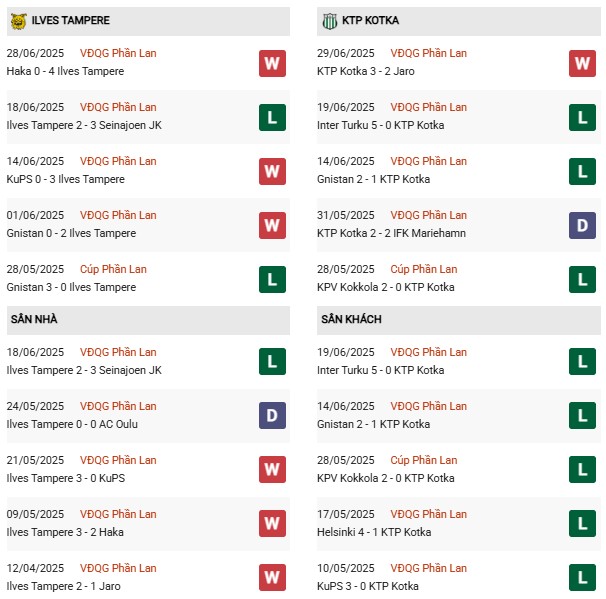The image size is (606, 599).
Task: Click the L badge for Helsinki 4-1 KTP Kotka
Action: [582, 524]
